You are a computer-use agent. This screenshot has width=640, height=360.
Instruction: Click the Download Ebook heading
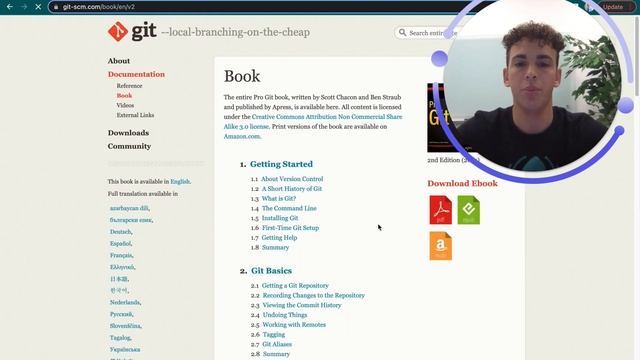tap(462, 184)
